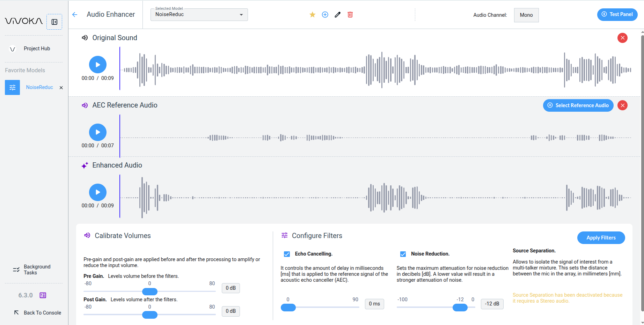Click the Enhanced Audio sparkle icon
Screen dimensions: 644x325
(85, 165)
